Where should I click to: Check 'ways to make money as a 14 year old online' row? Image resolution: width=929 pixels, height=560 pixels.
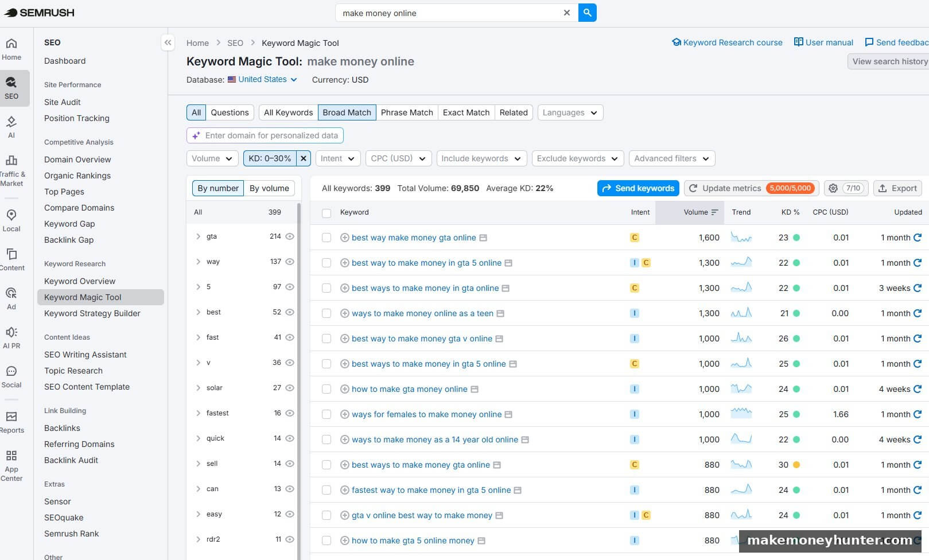tap(326, 440)
